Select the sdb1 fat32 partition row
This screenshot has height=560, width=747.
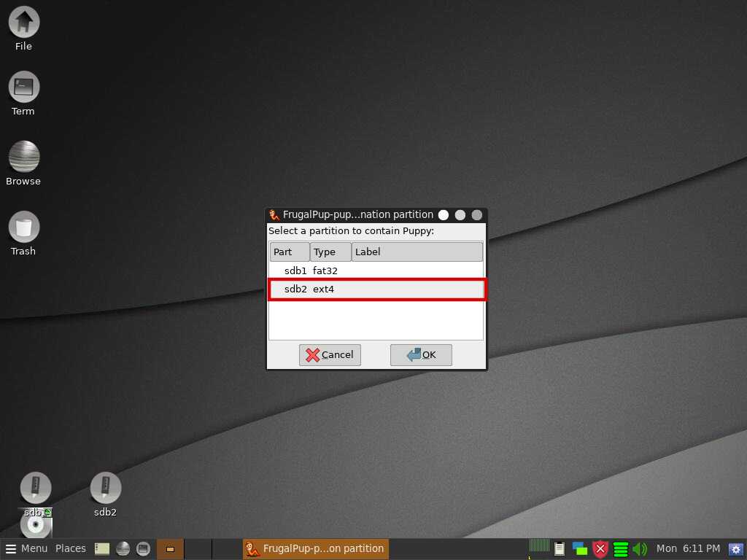tap(376, 271)
